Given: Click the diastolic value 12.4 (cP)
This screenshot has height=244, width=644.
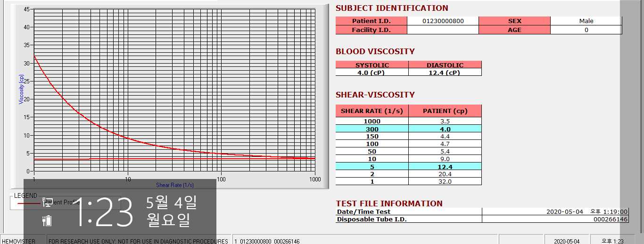Looking at the screenshot, I should click(445, 73).
